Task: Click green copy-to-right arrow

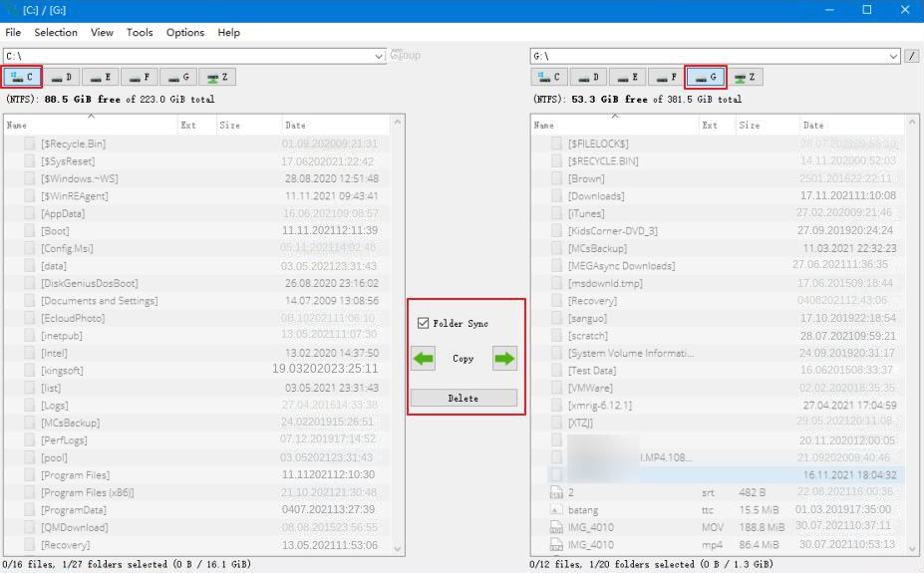Action: [x=504, y=359]
